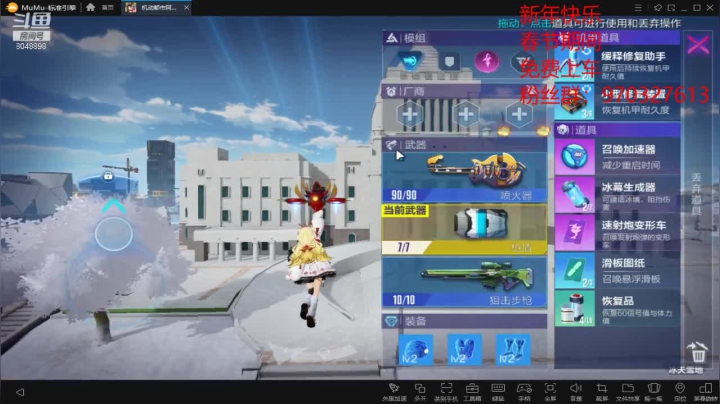Open the 键鼠 keyboard mapping tool

click(498, 392)
